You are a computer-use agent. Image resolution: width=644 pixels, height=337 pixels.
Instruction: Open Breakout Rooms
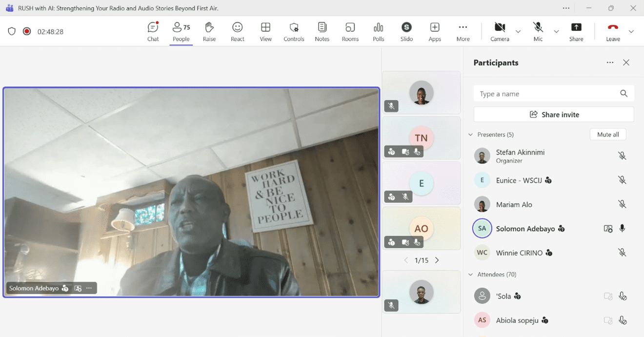[350, 31]
